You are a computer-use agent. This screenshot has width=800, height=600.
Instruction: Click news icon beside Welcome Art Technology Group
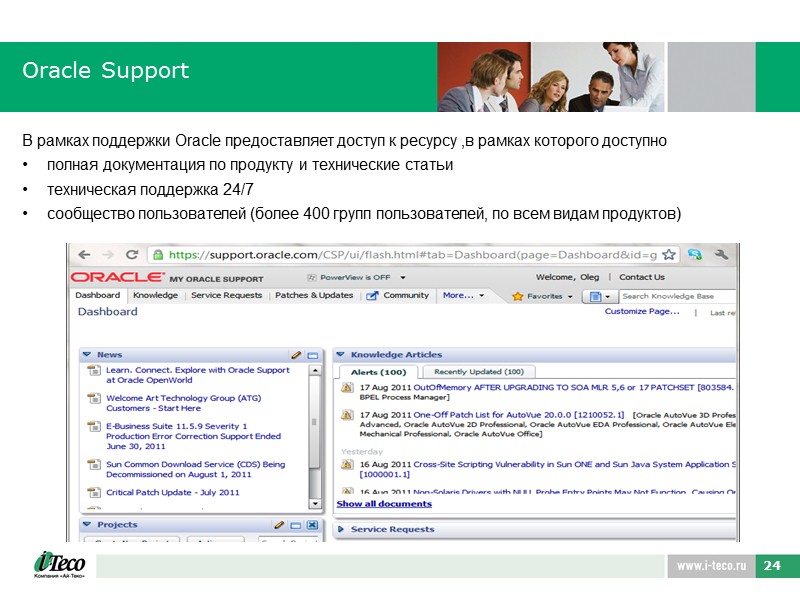tap(94, 398)
